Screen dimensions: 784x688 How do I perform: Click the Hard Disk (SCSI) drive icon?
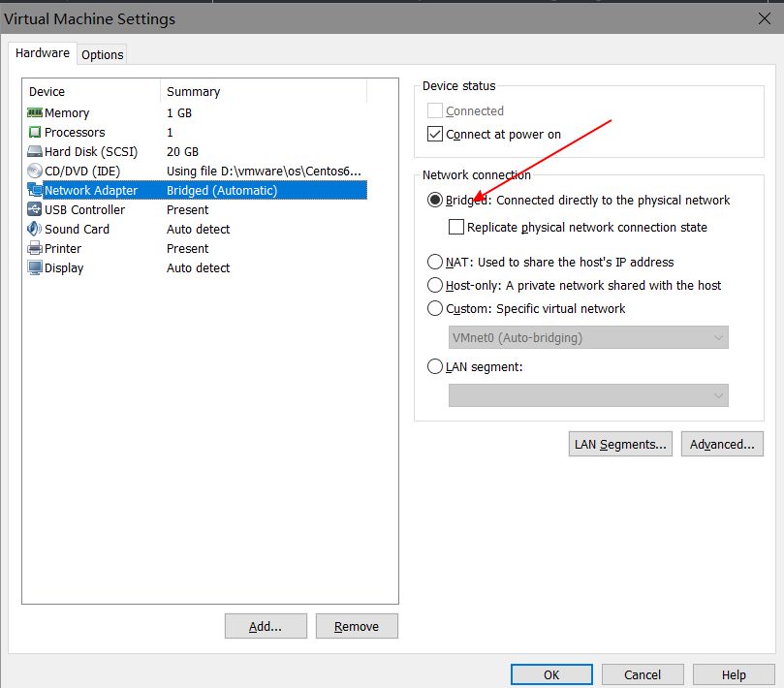[x=35, y=151]
